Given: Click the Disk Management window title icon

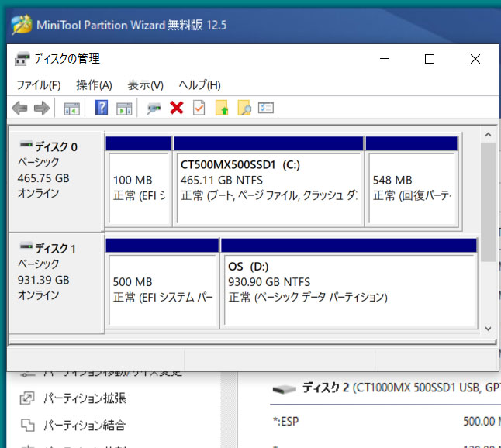Looking at the screenshot, I should (22, 59).
